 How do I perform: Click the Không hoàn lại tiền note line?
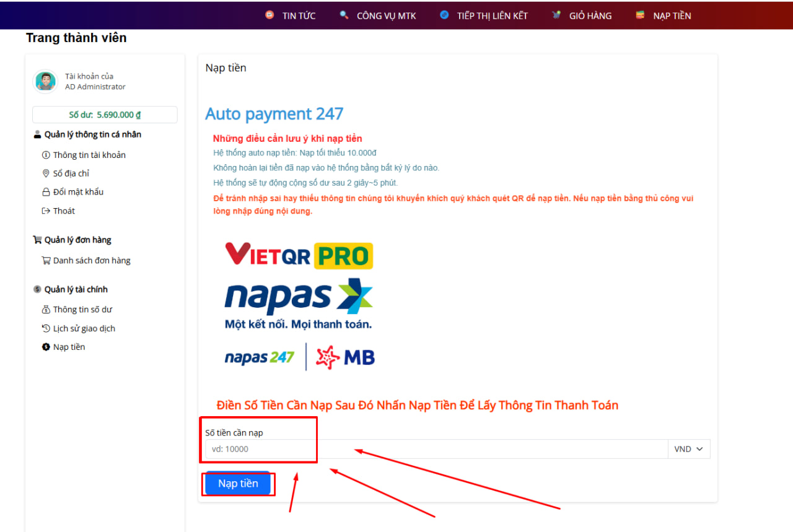pyautogui.click(x=326, y=168)
